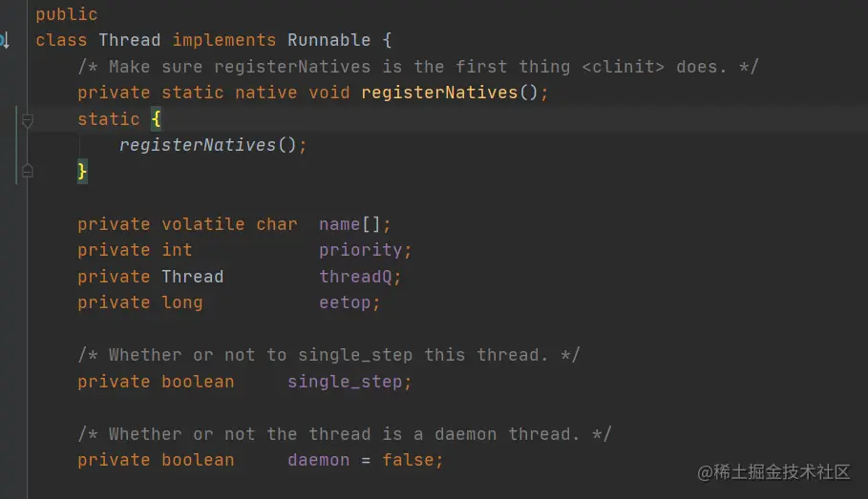This screenshot has height=499, width=868.
Task: Collapse the static block using the fold marker
Action: [x=27, y=120]
